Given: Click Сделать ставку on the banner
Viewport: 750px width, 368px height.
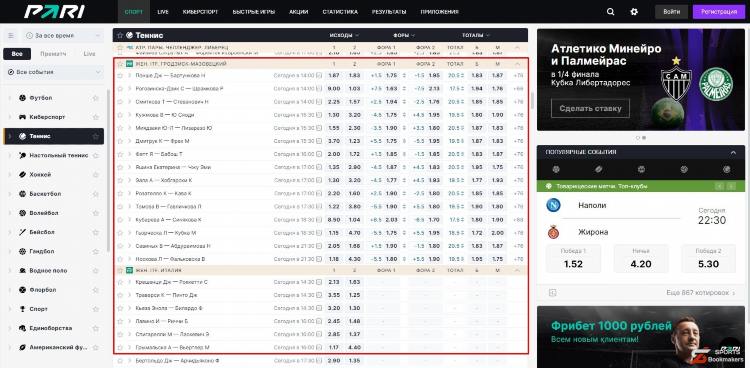Looking at the screenshot, I should click(x=590, y=108).
